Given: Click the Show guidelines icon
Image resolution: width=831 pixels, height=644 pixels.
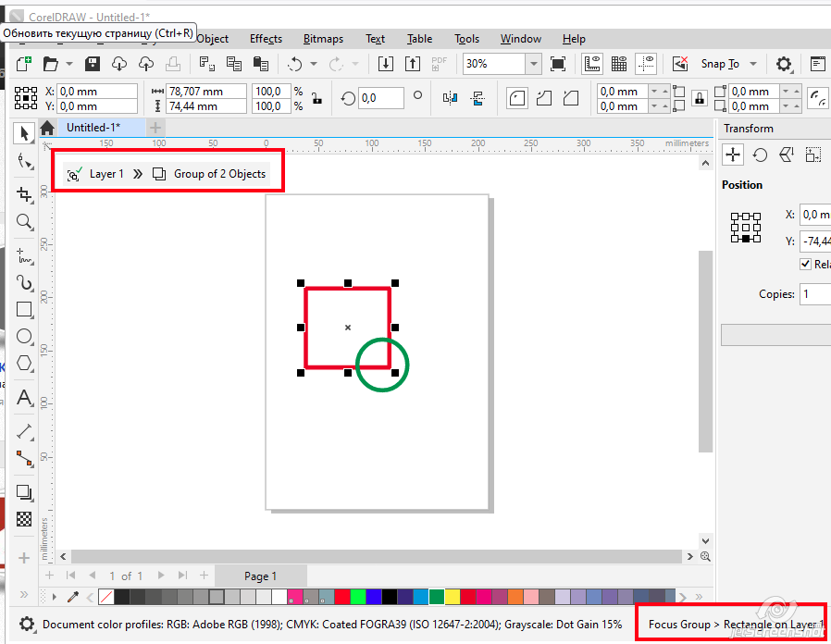Looking at the screenshot, I should [646, 64].
